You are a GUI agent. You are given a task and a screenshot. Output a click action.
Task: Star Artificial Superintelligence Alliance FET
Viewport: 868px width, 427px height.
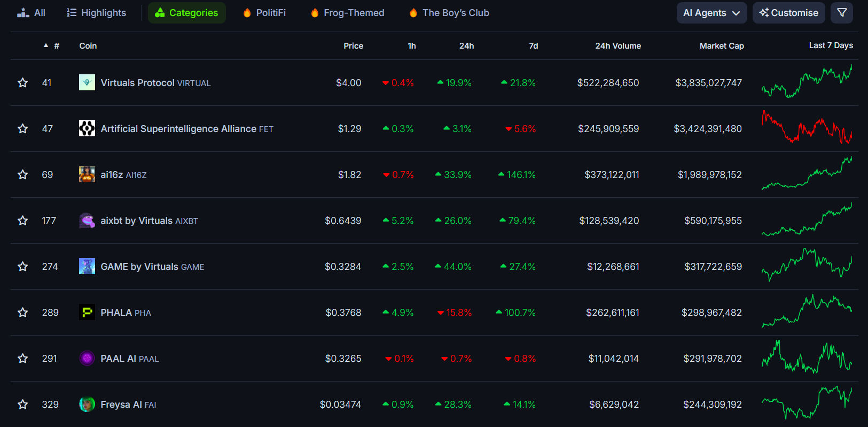point(22,129)
